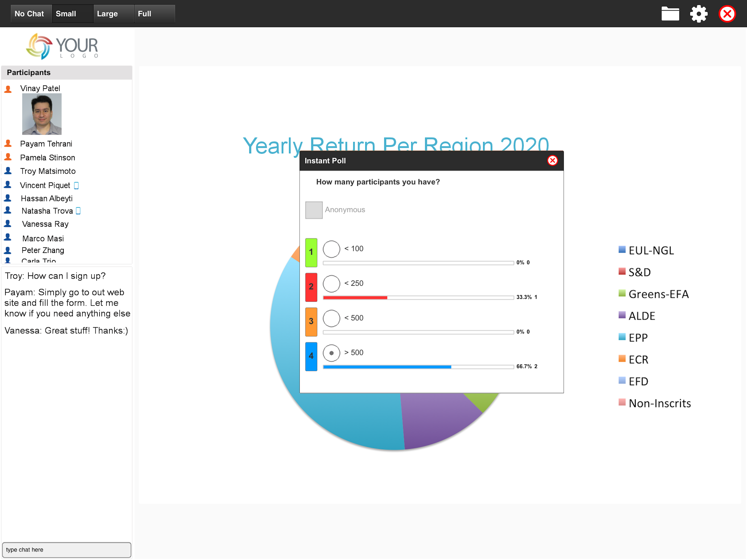Click the chat input field

pyautogui.click(x=66, y=550)
